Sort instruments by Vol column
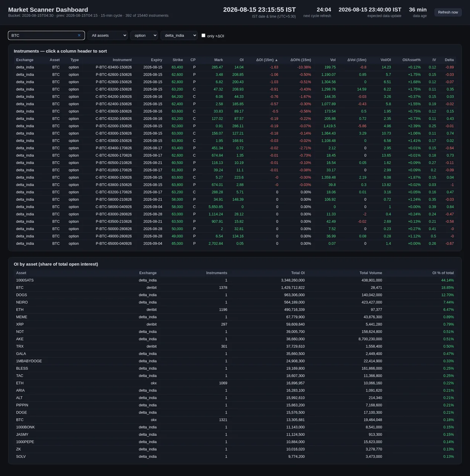 click(333, 60)
